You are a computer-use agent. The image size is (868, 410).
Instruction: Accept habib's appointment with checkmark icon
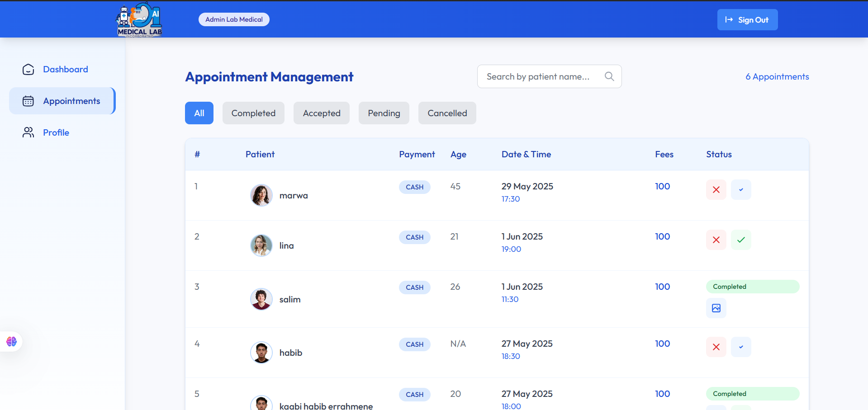(741, 347)
